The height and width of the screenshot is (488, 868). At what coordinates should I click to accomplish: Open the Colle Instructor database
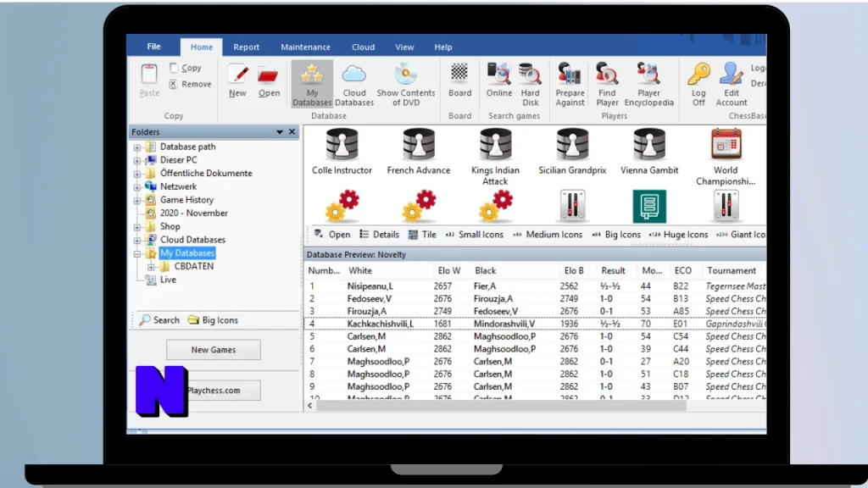pos(342,151)
